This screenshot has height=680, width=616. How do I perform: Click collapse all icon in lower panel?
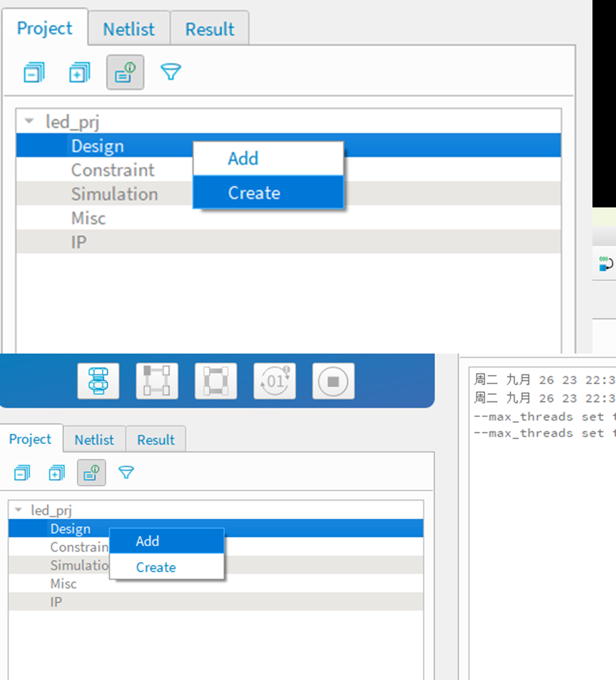22,473
